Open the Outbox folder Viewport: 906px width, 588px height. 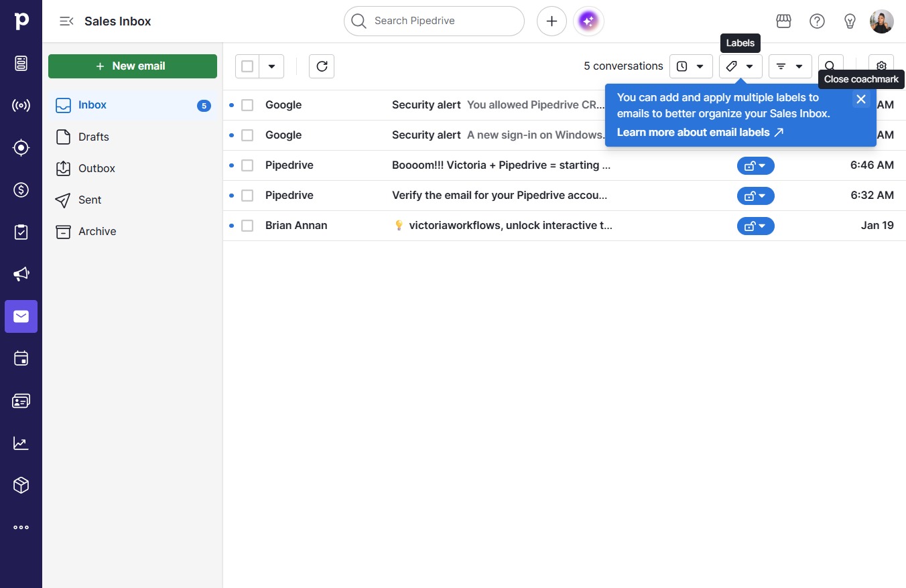click(133, 168)
